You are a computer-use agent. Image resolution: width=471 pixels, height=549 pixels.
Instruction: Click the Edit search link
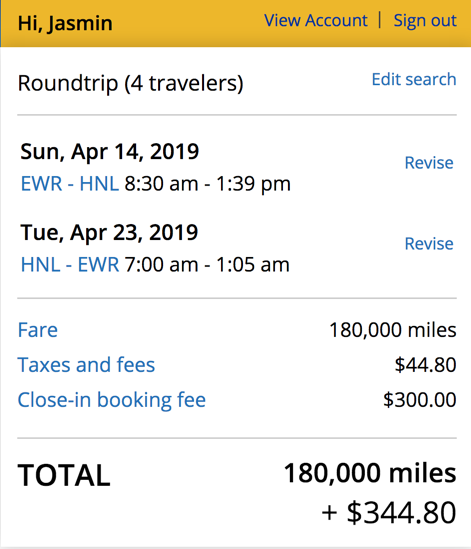[x=414, y=79]
